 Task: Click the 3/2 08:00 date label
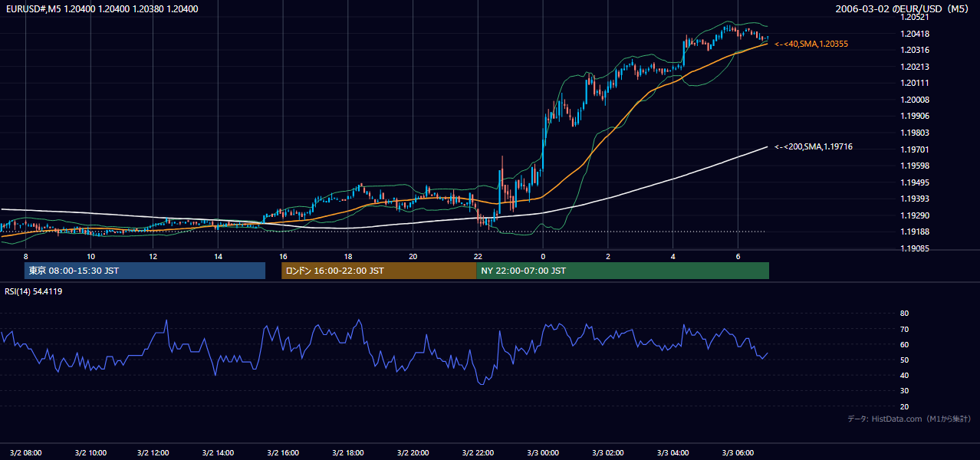[x=25, y=452]
